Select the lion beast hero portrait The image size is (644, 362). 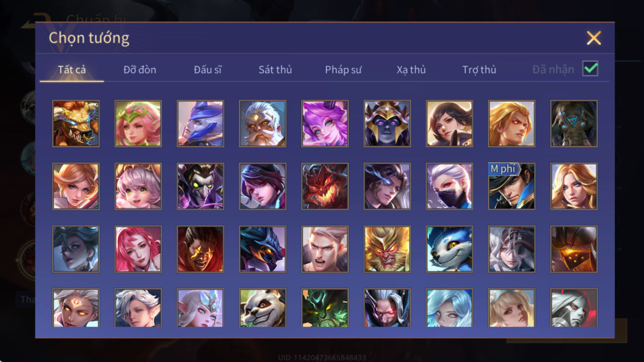point(76,124)
